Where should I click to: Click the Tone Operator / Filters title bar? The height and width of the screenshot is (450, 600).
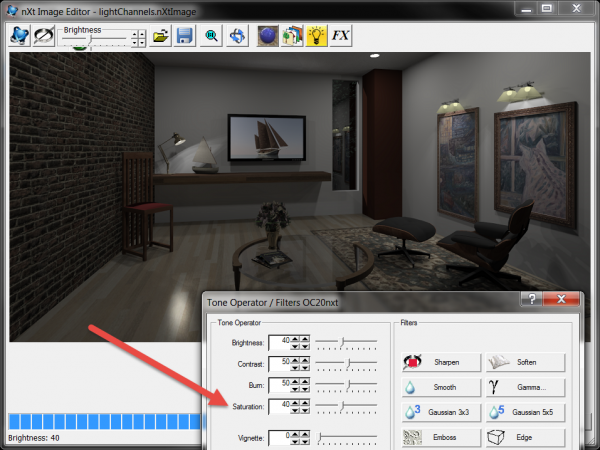(362, 302)
